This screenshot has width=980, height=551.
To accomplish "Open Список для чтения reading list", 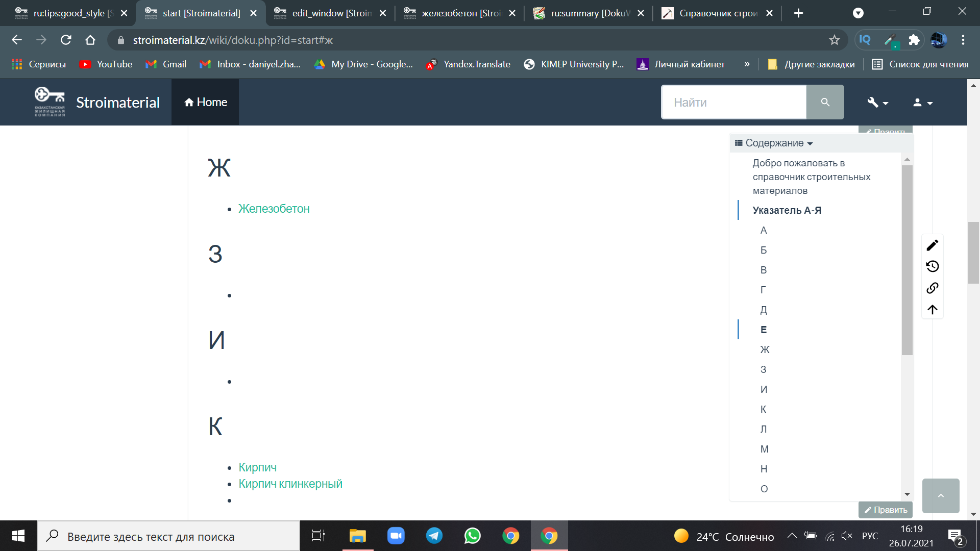I will pyautogui.click(x=920, y=64).
